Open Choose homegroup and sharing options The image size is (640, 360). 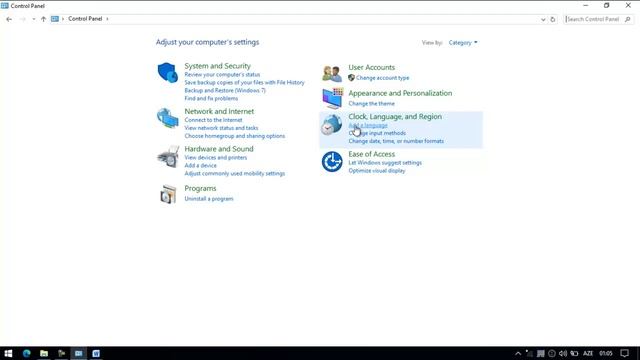(x=235, y=136)
